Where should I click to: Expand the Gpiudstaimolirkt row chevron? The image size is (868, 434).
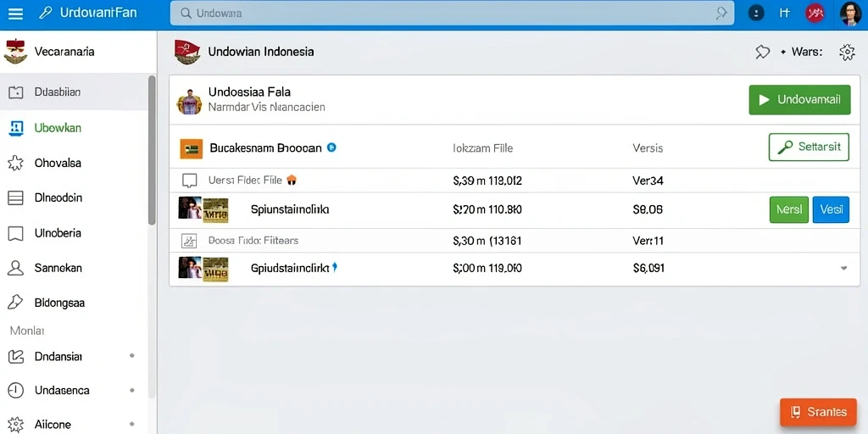click(x=843, y=268)
